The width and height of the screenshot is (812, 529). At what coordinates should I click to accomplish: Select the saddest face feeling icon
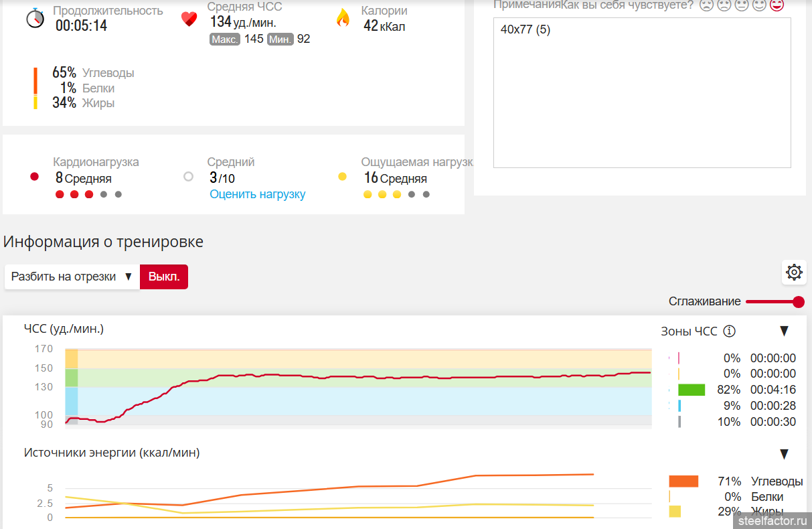click(706, 5)
